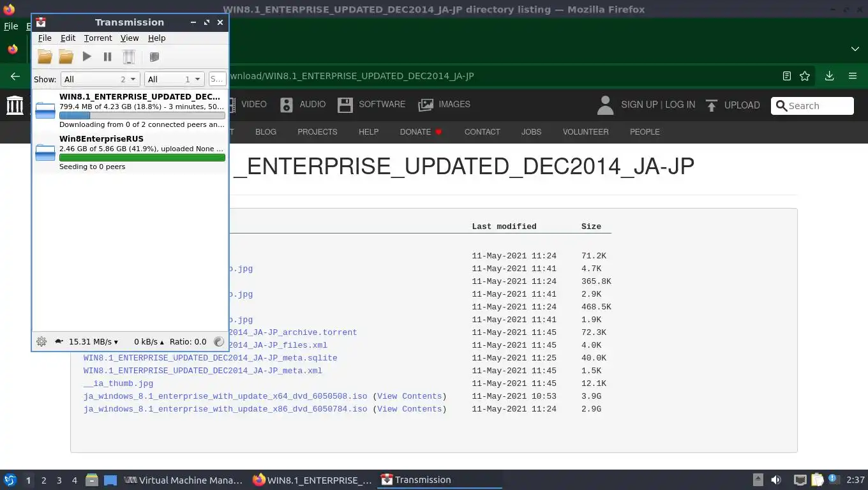Click the 0 kB/s upload speed
Viewport: 868px width, 490px height.
tap(149, 341)
